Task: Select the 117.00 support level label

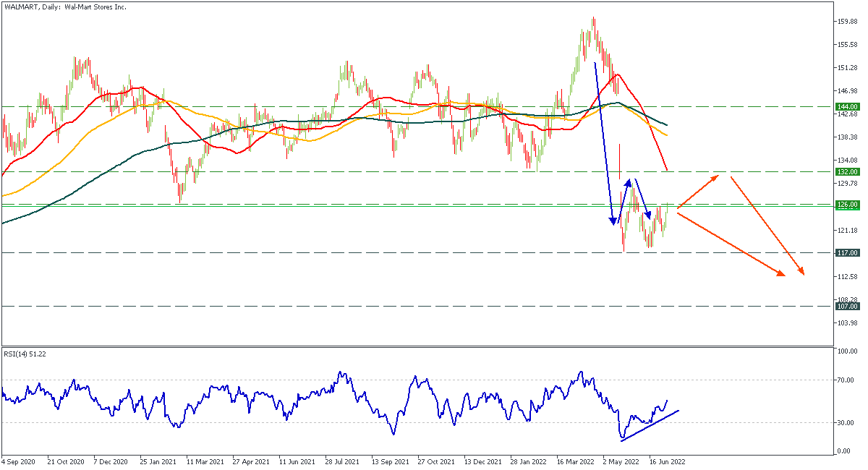Action: pos(848,253)
